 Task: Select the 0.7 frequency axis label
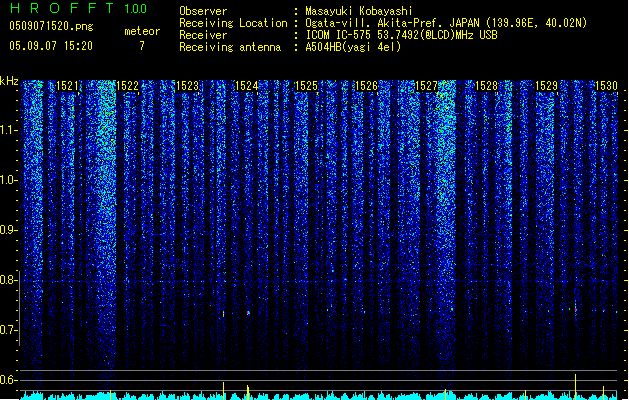point(7,330)
